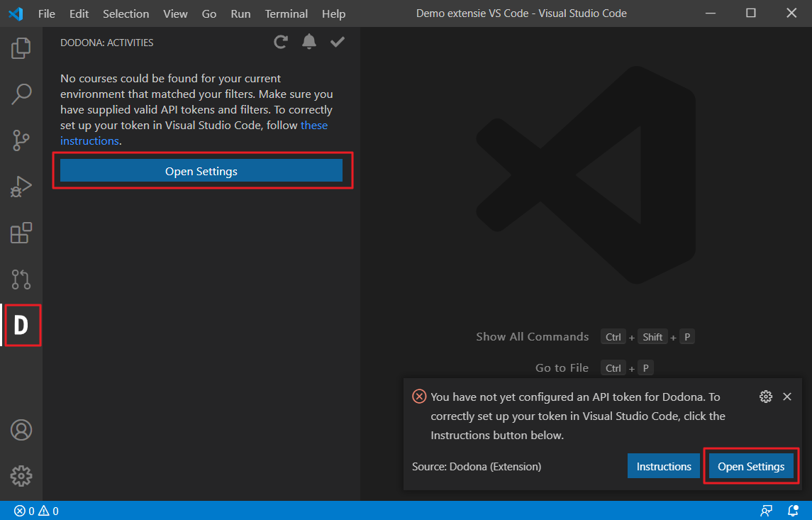
Task: Open the Source Control view
Action: [21, 140]
